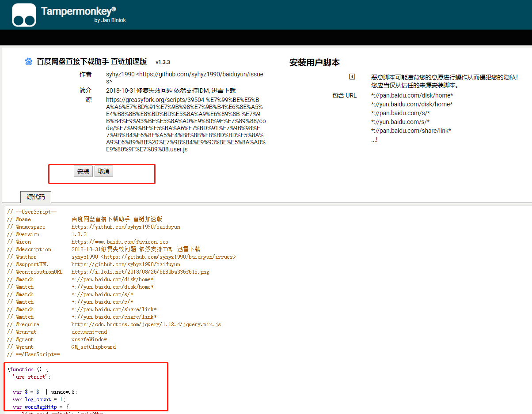Click the version label v1.3.3
The width and height of the screenshot is (532, 414).
(x=163, y=62)
